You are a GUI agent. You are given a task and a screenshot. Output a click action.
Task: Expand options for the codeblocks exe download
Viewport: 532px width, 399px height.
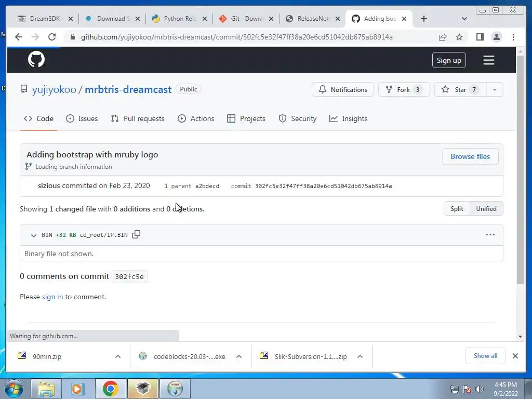click(239, 356)
